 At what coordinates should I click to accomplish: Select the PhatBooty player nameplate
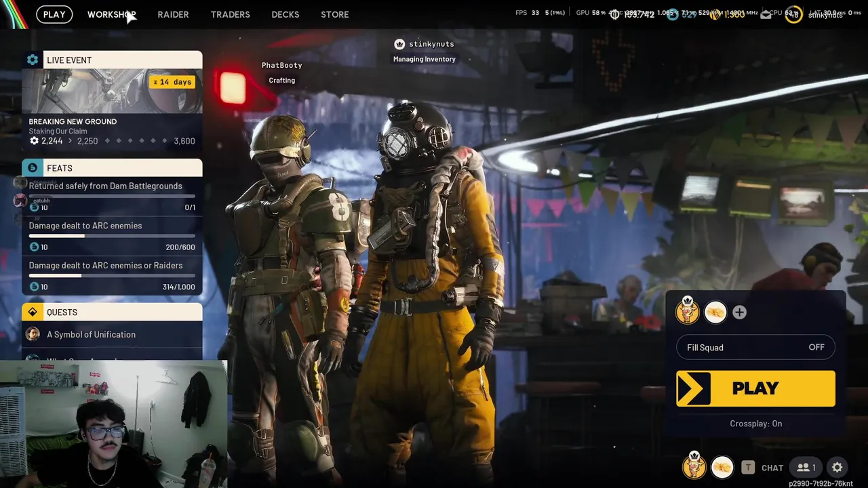[282, 65]
